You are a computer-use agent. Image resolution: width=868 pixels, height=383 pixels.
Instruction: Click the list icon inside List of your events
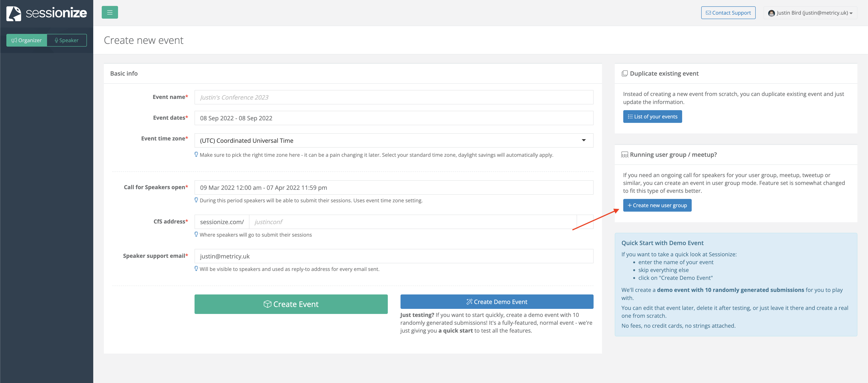pyautogui.click(x=630, y=116)
